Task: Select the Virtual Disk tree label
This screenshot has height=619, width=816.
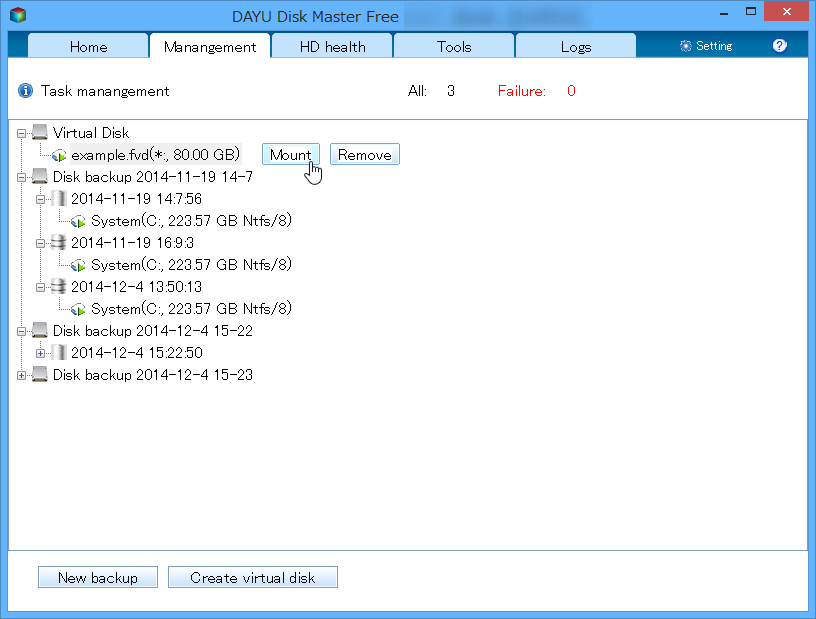Action: [91, 133]
